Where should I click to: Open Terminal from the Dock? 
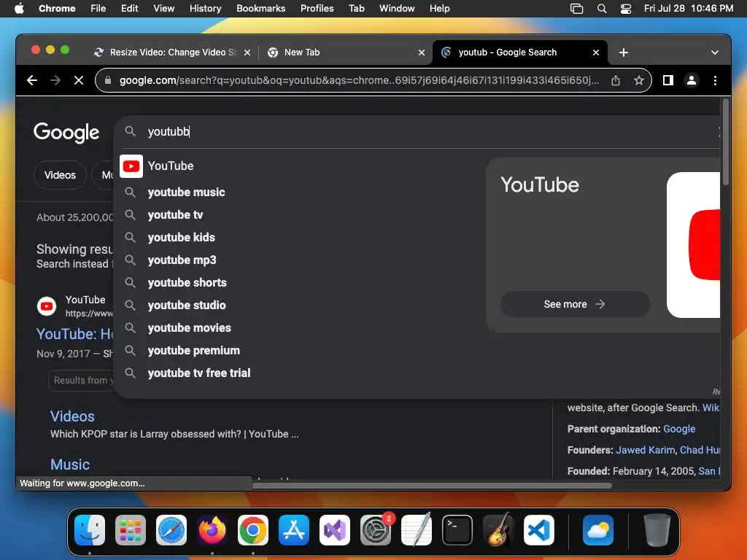pos(457,530)
